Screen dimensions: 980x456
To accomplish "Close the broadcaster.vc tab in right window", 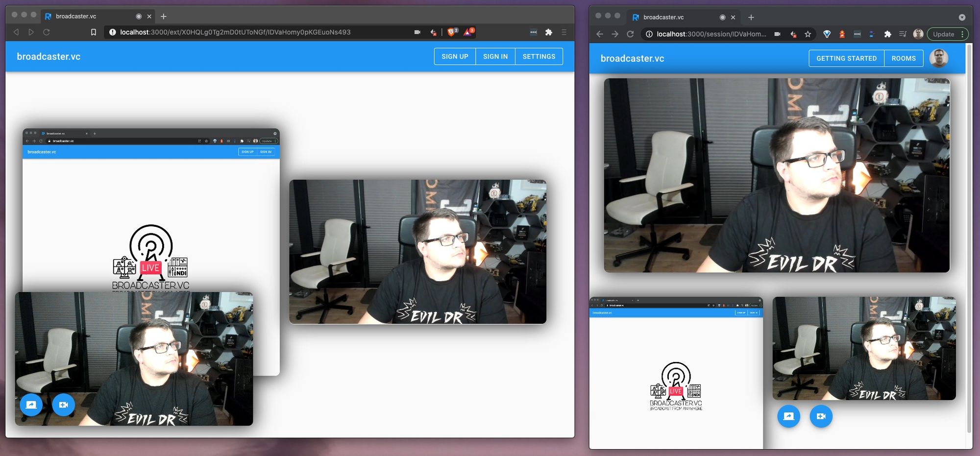I will (733, 17).
